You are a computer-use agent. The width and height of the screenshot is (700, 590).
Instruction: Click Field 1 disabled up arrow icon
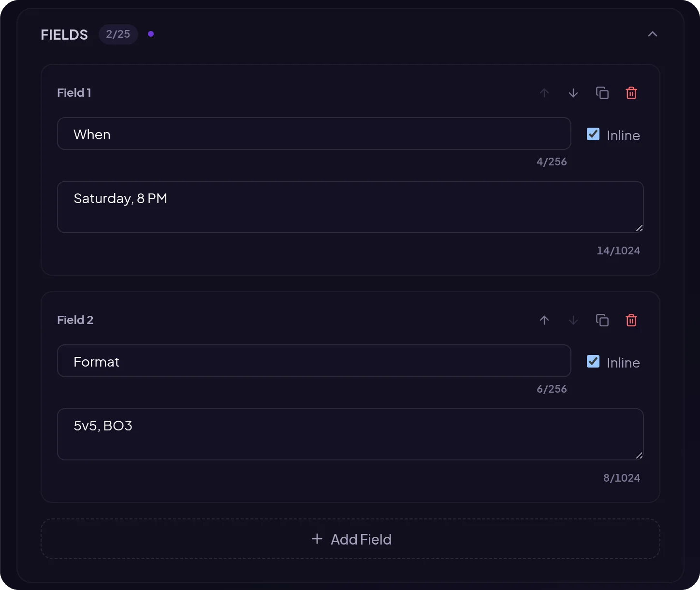coord(544,93)
